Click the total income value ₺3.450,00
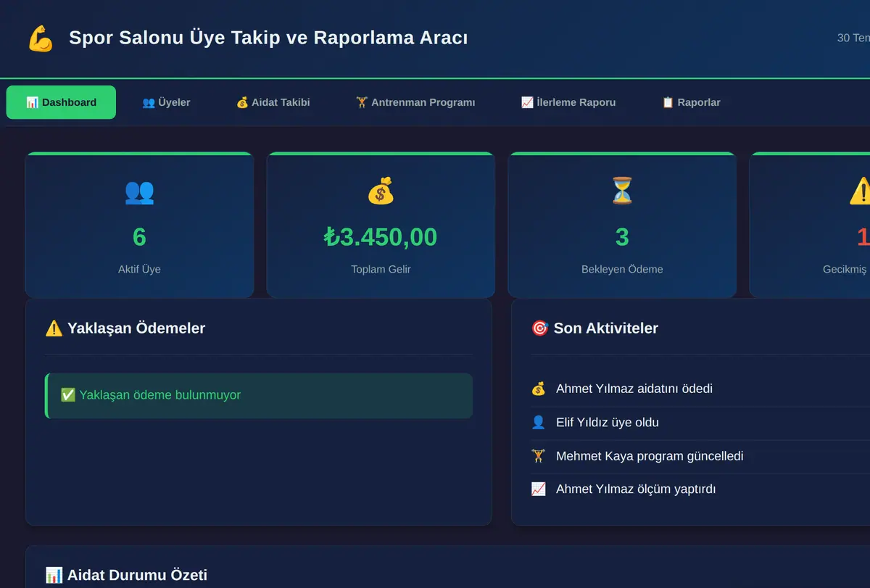 [x=381, y=237]
